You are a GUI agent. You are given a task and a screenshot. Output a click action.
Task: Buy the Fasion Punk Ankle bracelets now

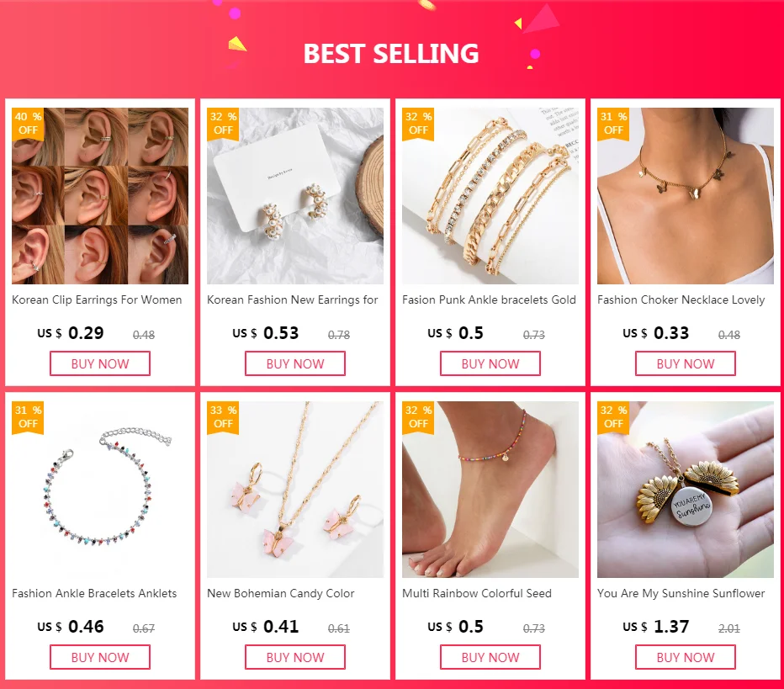[x=490, y=363]
